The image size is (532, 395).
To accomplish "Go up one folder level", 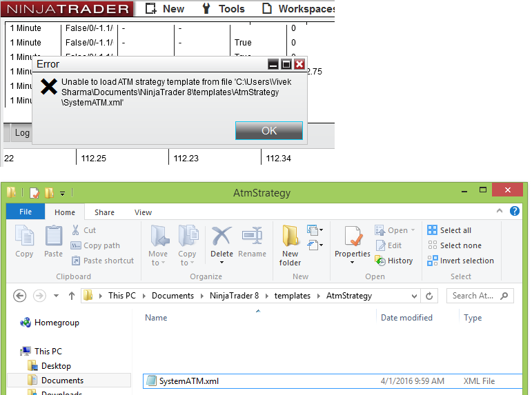I will point(72,296).
